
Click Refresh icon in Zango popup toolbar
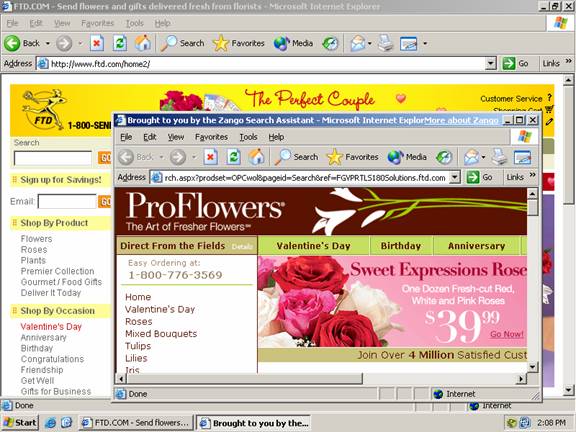point(234,157)
